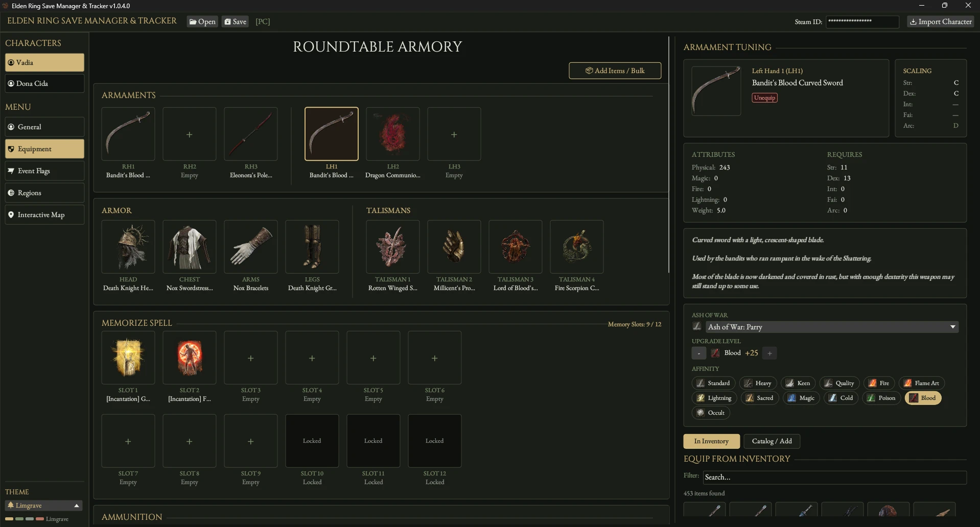Add a spell to empty Slot 8
This screenshot has height=527, width=980.
tap(190, 441)
